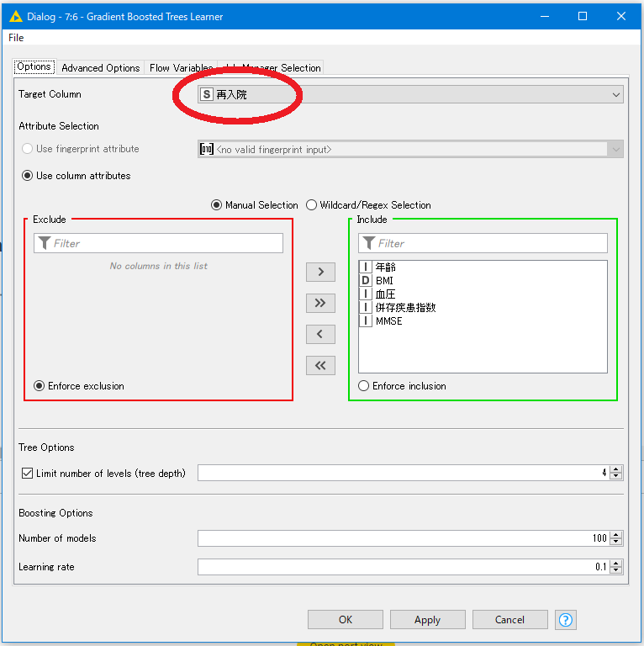Click the help question mark icon
Screen dimensions: 644x646
pyautogui.click(x=566, y=620)
